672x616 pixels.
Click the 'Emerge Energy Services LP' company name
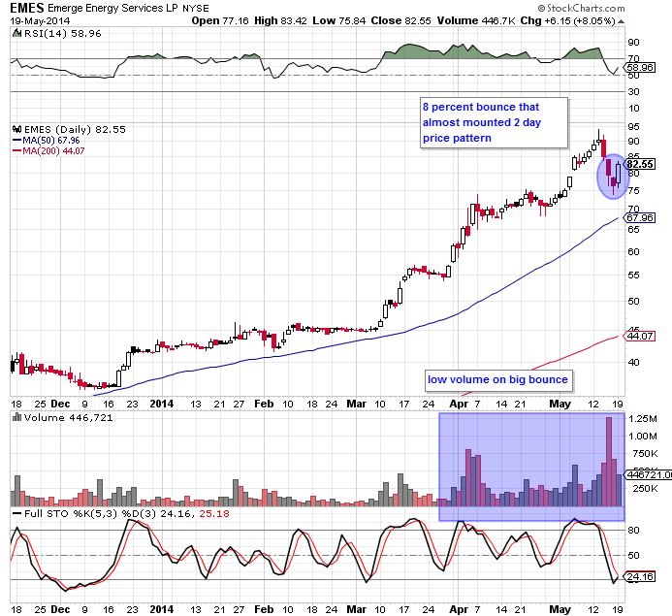112,8
